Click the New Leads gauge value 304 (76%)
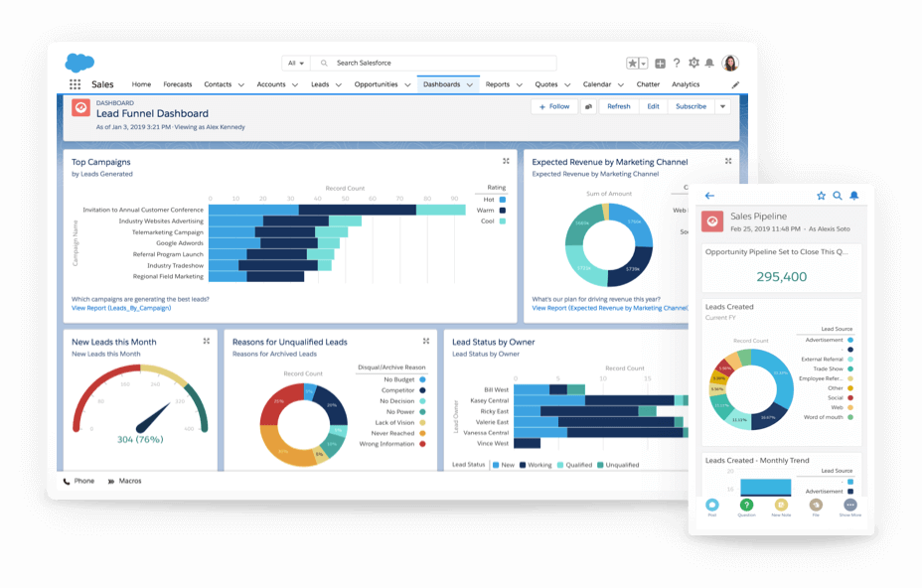Image resolution: width=922 pixels, height=588 pixels. point(140,440)
